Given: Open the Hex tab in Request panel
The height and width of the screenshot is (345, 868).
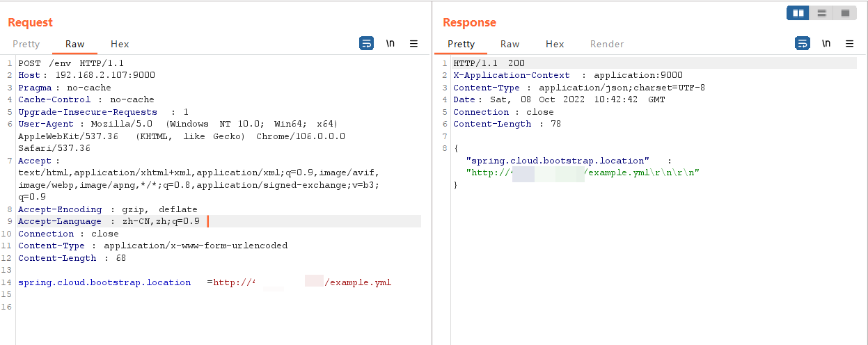Looking at the screenshot, I should click(x=120, y=44).
